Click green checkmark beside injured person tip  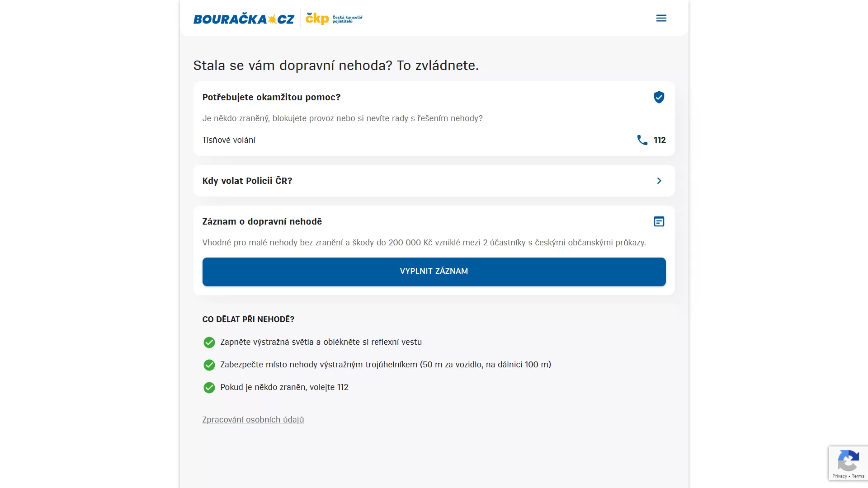(209, 388)
